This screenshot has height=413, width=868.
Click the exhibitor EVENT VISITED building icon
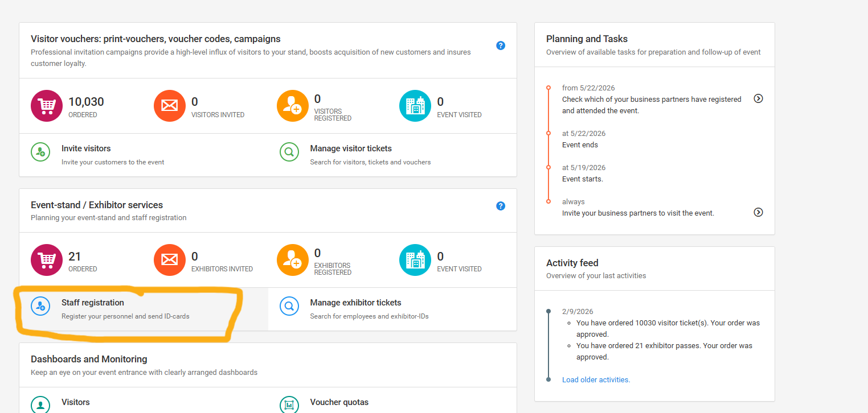(416, 260)
